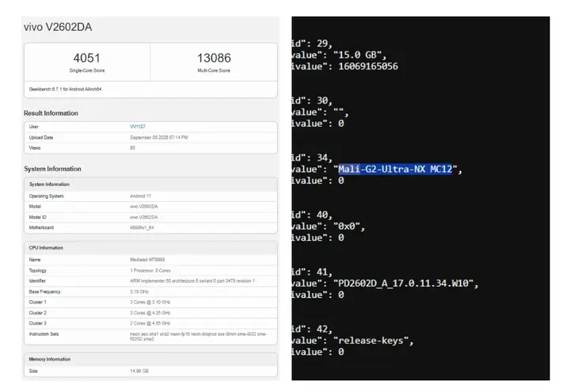Click the Memory Information table header
Image resolution: width=570 pixels, height=392 pixels.
coord(50,360)
